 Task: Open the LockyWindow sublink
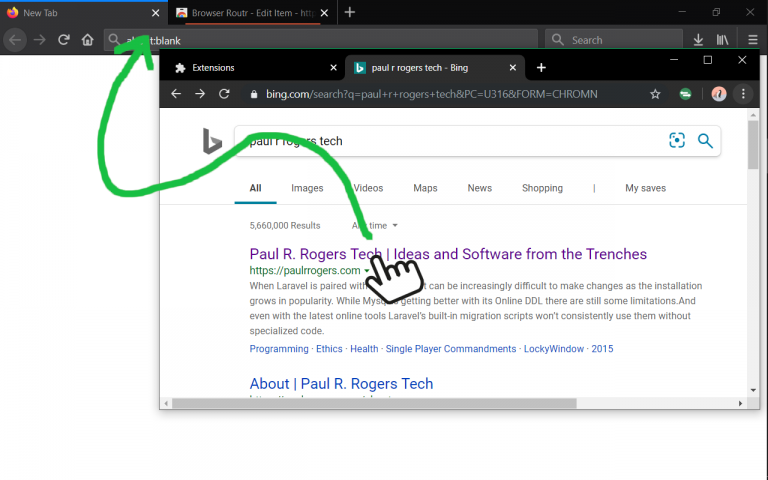click(554, 349)
